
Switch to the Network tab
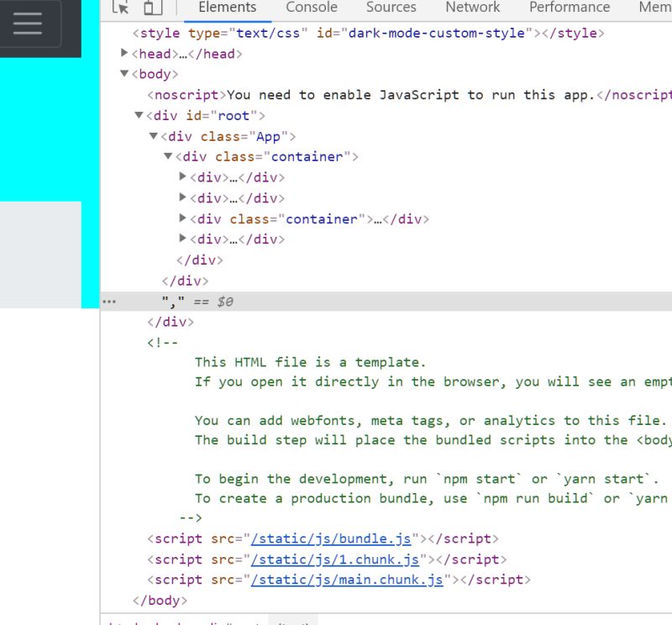point(472,7)
